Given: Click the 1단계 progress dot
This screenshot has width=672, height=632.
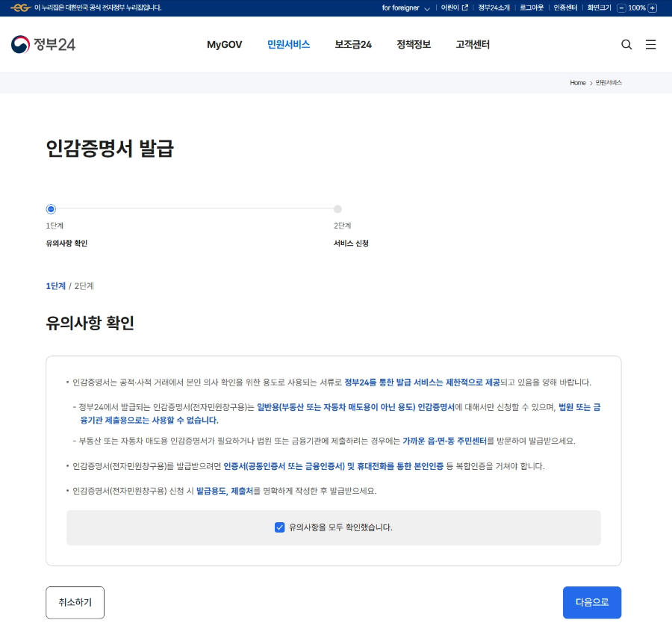Looking at the screenshot, I should pos(51,209).
